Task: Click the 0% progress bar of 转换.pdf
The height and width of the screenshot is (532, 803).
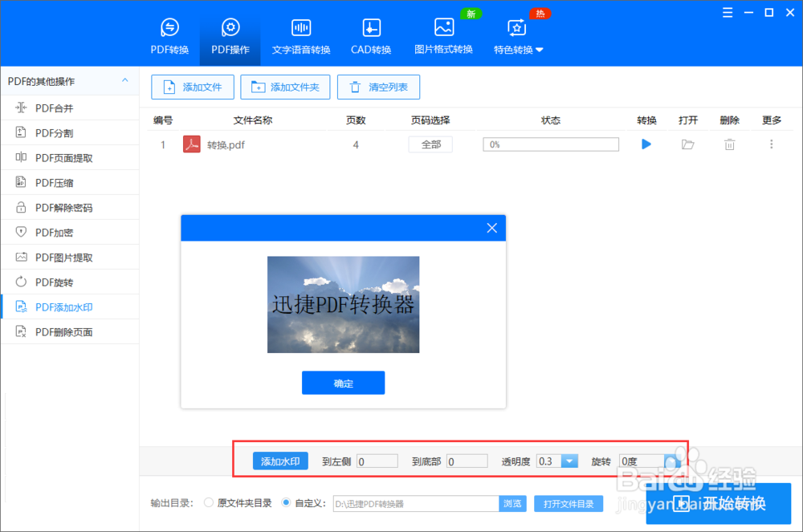Action: [x=551, y=144]
